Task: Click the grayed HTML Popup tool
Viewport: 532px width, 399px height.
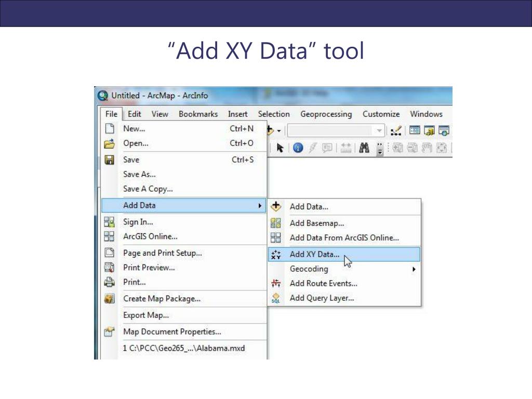Action: coord(327,148)
